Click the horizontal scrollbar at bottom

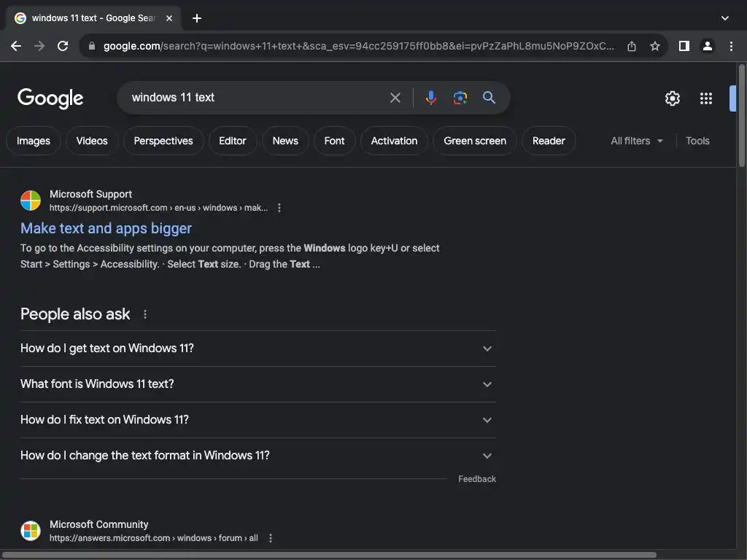(329, 555)
